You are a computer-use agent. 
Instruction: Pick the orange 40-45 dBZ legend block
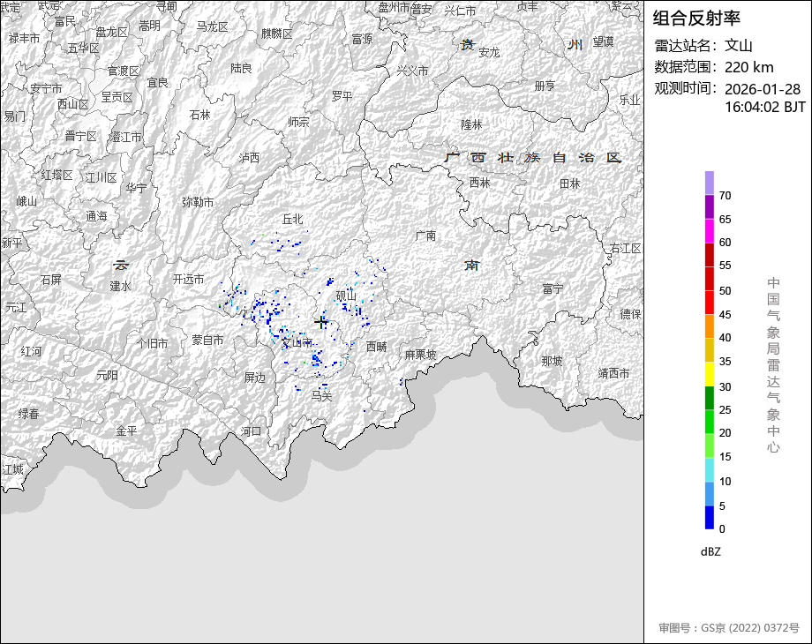[710, 326]
